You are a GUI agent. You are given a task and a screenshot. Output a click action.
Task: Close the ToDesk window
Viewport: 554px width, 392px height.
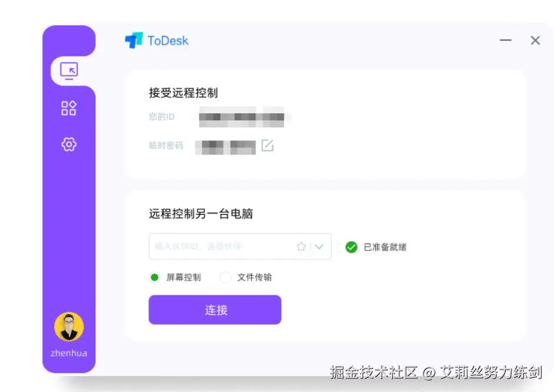point(535,40)
